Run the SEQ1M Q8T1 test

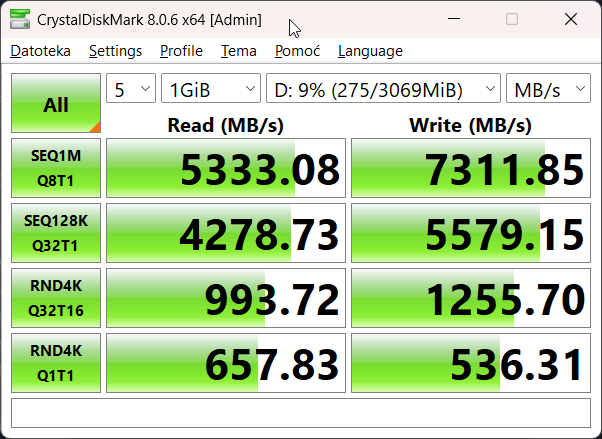[x=56, y=168]
